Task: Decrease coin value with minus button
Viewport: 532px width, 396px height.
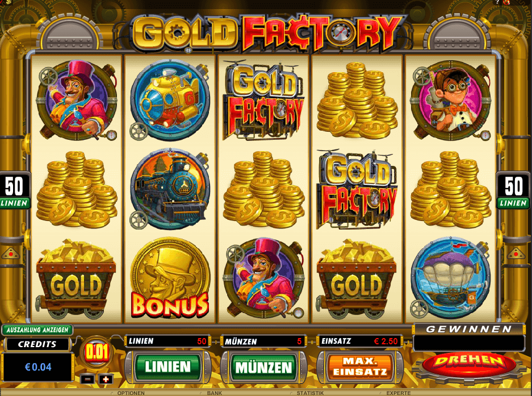Action: point(87,380)
